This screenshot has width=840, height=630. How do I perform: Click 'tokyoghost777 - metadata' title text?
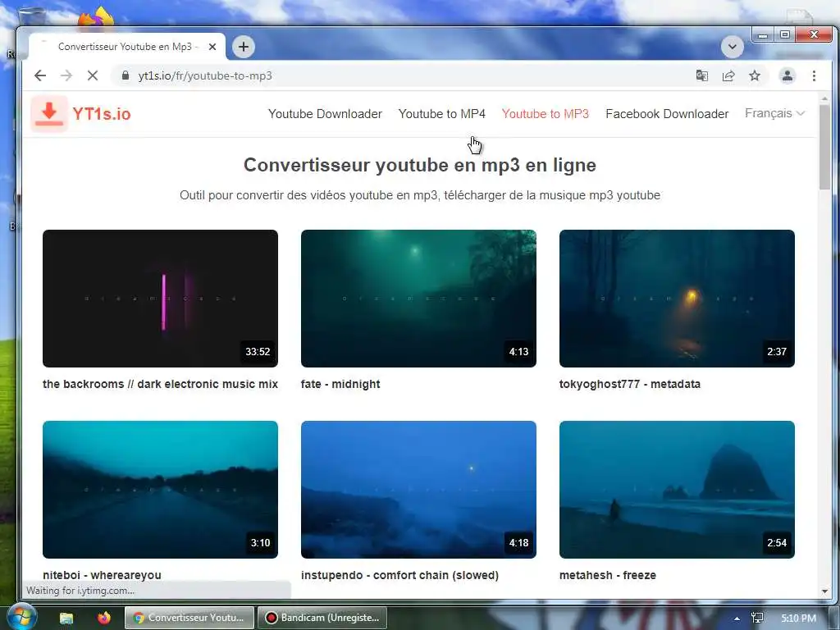[629, 384]
